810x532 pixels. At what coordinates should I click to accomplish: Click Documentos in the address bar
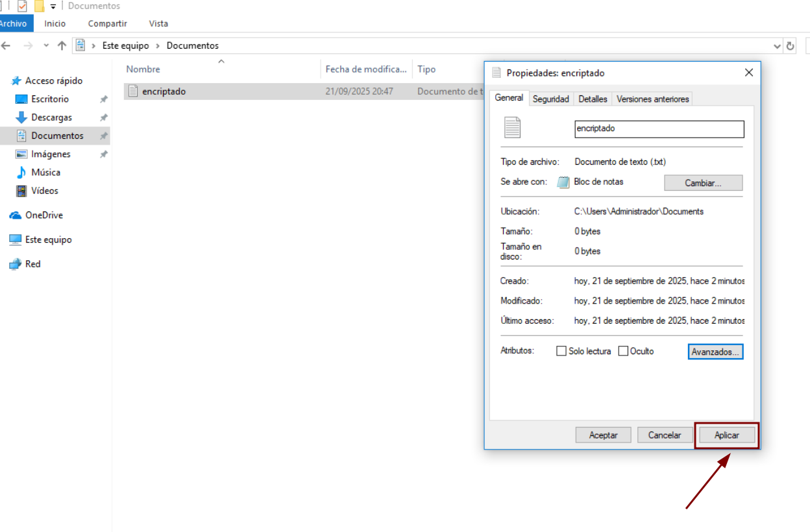[x=193, y=45]
